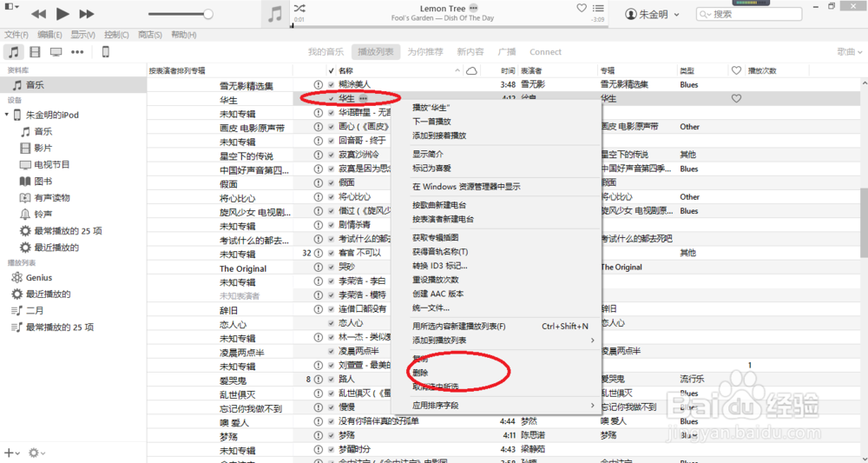Focus the 搜索 search field
The image size is (868, 463).
[x=749, y=15]
